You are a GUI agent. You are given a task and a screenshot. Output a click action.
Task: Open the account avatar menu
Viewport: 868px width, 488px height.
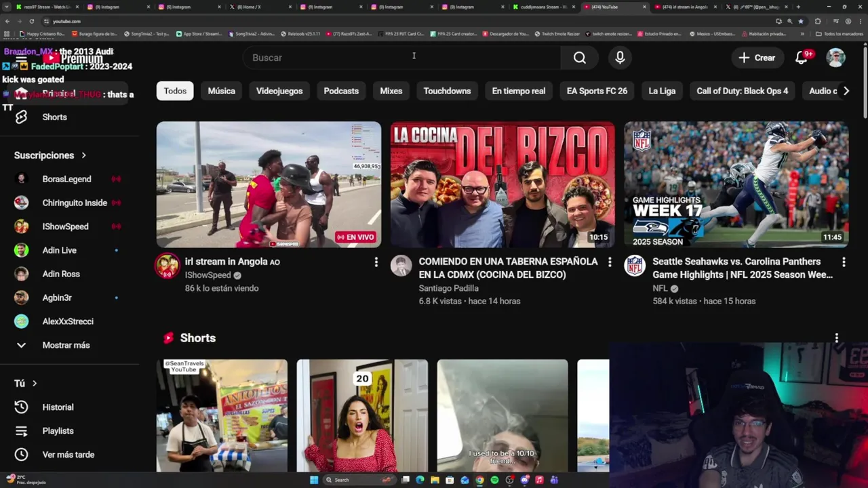(x=835, y=58)
